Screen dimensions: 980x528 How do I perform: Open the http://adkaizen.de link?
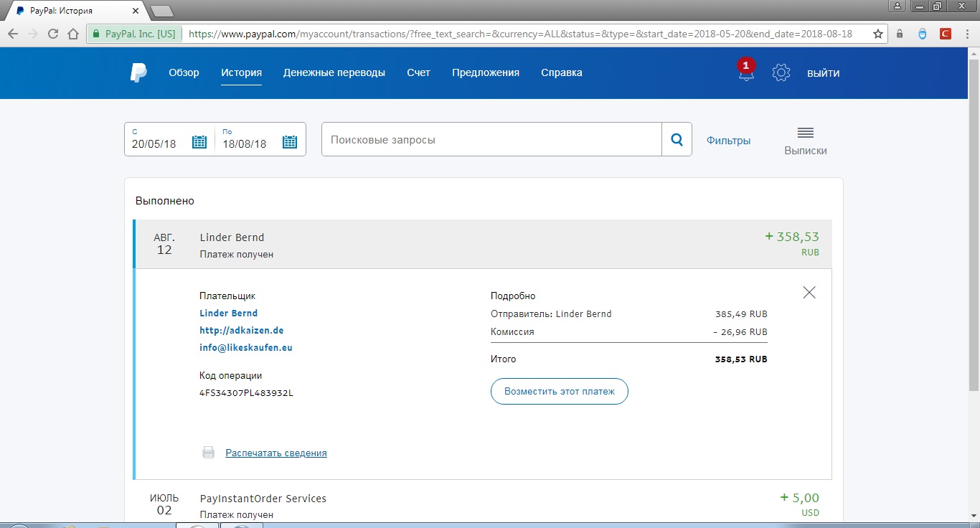(x=242, y=331)
